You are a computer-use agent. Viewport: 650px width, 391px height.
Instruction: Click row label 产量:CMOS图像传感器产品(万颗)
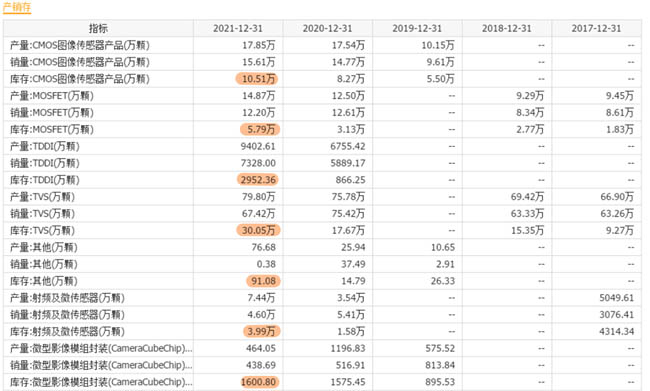point(80,45)
